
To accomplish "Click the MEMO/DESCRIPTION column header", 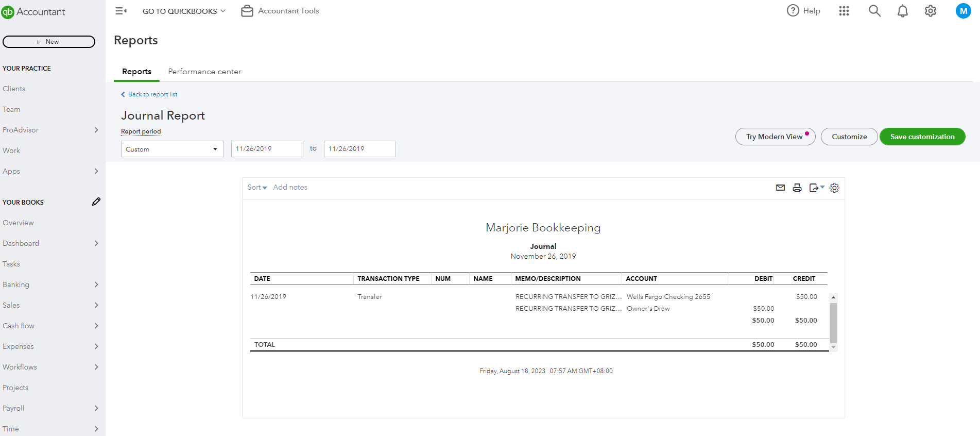I will pos(548,279).
